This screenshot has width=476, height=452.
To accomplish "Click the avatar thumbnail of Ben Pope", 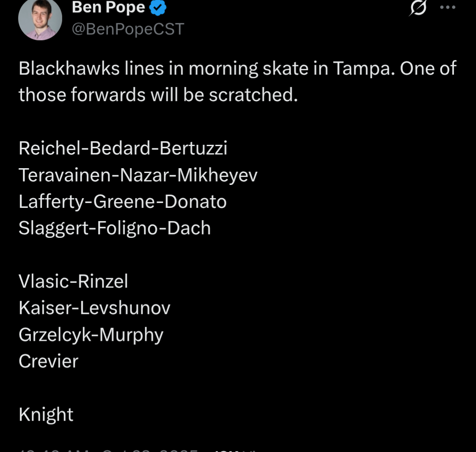I will tap(40, 19).
